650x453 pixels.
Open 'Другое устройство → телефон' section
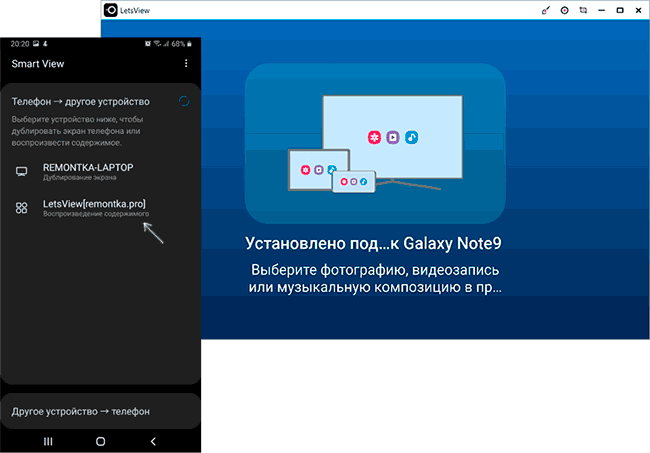coord(101,411)
